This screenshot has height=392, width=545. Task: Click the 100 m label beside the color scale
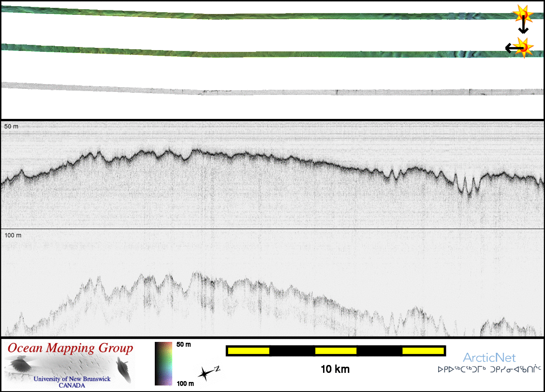[184, 383]
